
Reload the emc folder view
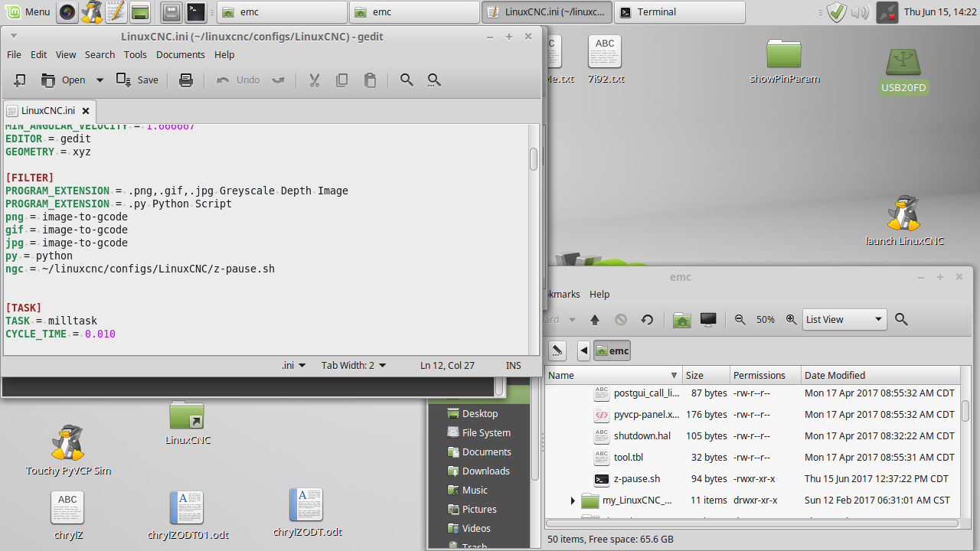click(647, 320)
